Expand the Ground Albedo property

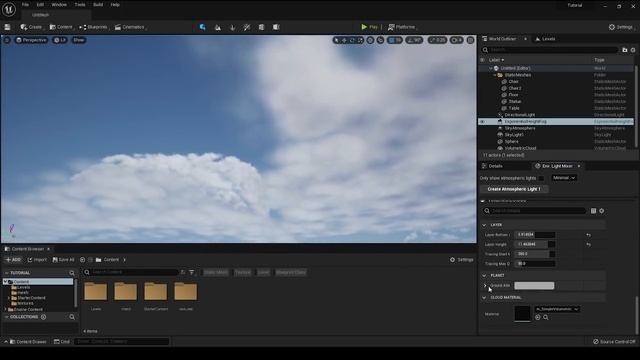click(x=485, y=286)
